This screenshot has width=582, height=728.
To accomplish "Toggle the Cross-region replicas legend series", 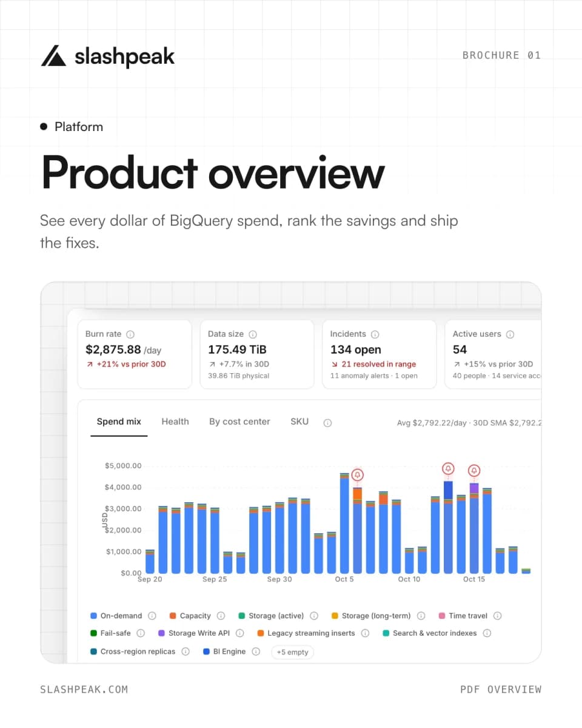I will tap(133, 652).
